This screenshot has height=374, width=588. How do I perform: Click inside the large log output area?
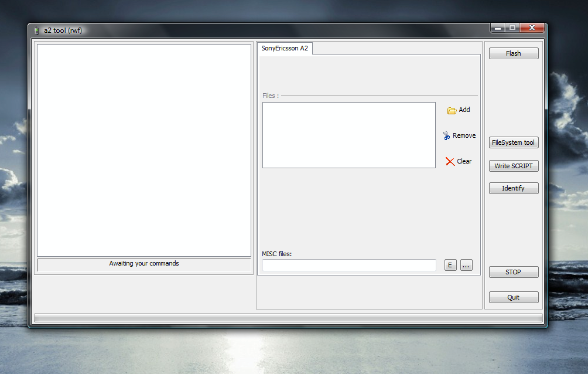pyautogui.click(x=144, y=151)
